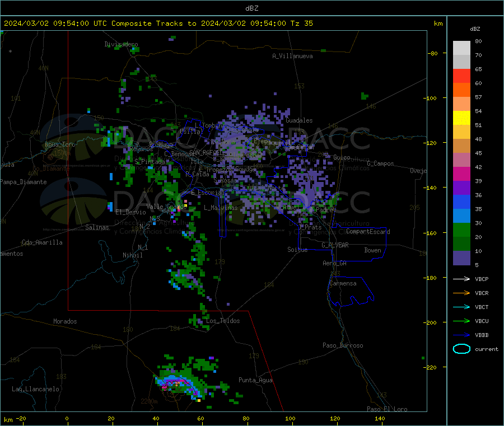This screenshot has width=504, height=426.
Task: Click the 140 km horizontal axis label
Action: point(380,418)
